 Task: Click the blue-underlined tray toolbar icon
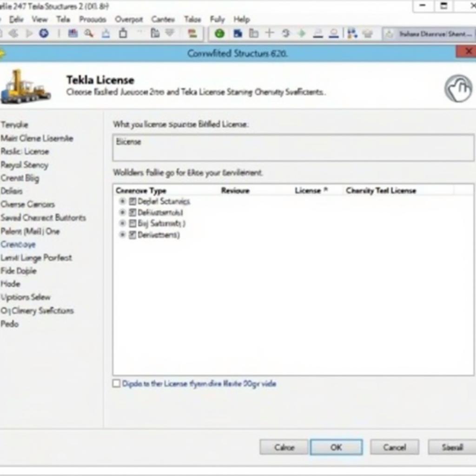click(x=106, y=33)
